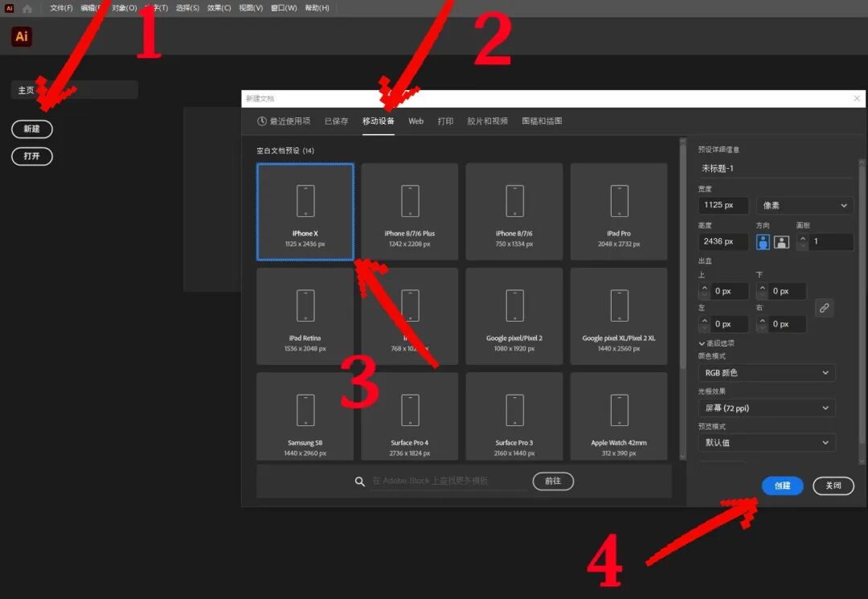Open raster effects dropdown 屏幕 (72 ppi)
The height and width of the screenshot is (599, 868).
point(767,408)
